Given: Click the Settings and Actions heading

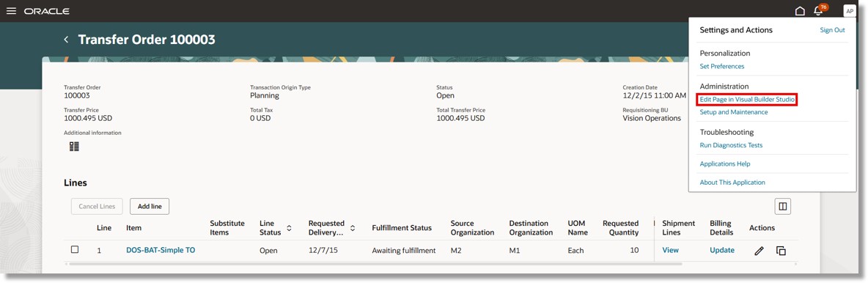Looking at the screenshot, I should pos(736,30).
